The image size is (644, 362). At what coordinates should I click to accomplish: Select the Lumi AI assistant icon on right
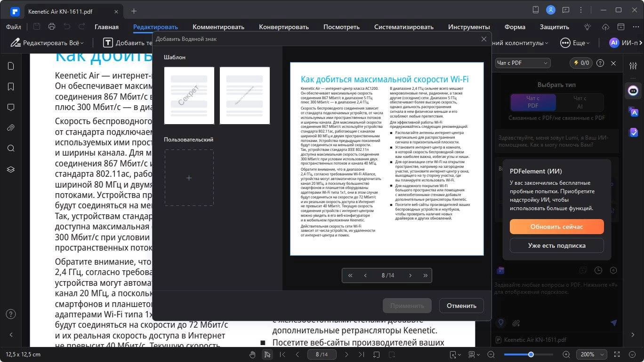pyautogui.click(x=633, y=90)
